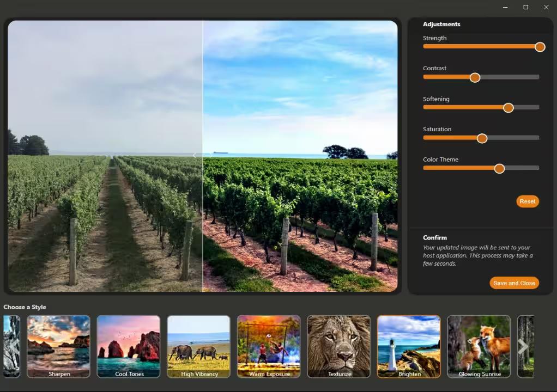The height and width of the screenshot is (392, 557).
Task: Choose the High Vibrancy style
Action: point(198,346)
